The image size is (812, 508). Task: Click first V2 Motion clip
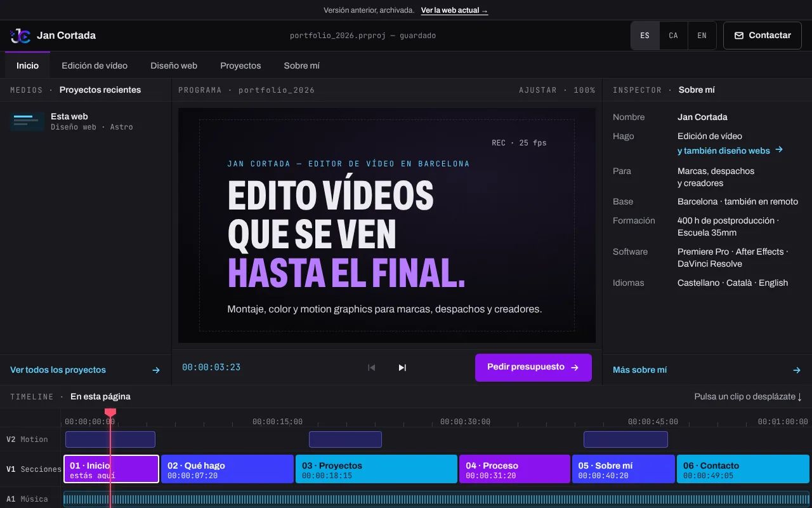(x=110, y=439)
